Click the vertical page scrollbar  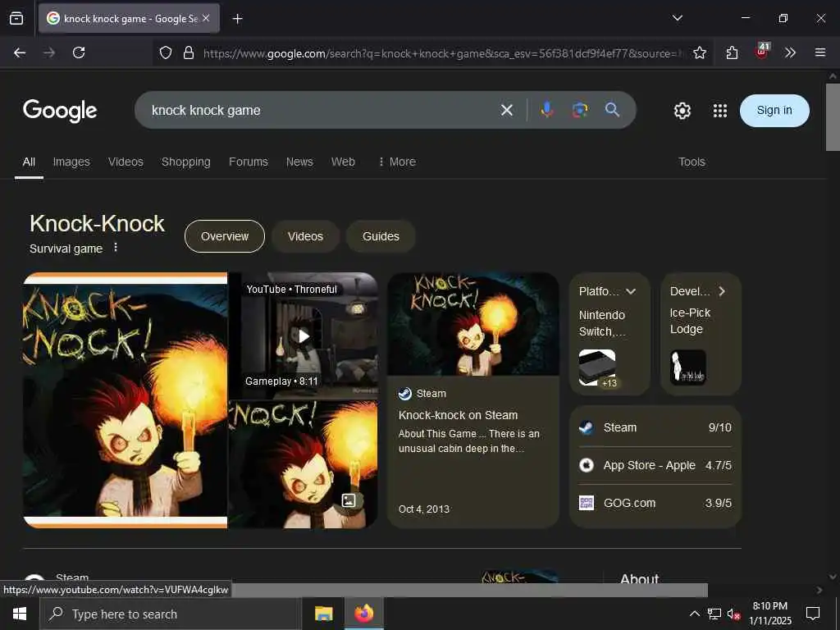coord(833,118)
